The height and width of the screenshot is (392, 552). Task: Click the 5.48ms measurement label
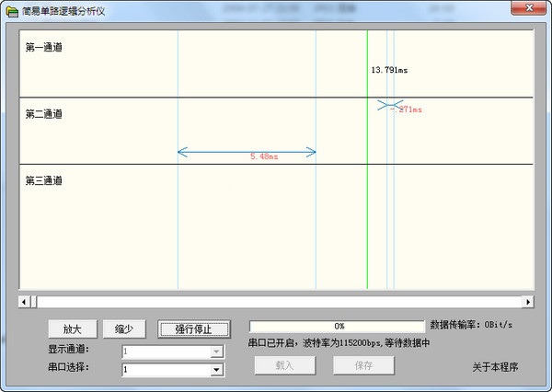click(x=264, y=156)
